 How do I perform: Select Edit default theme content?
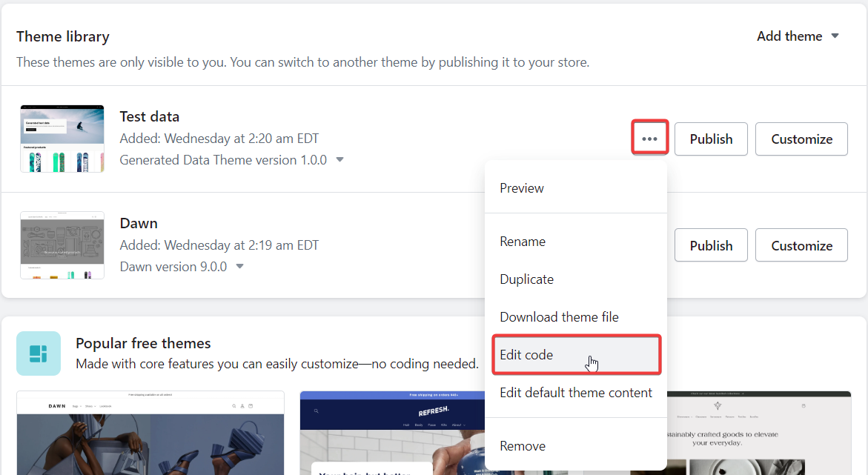[576, 392]
